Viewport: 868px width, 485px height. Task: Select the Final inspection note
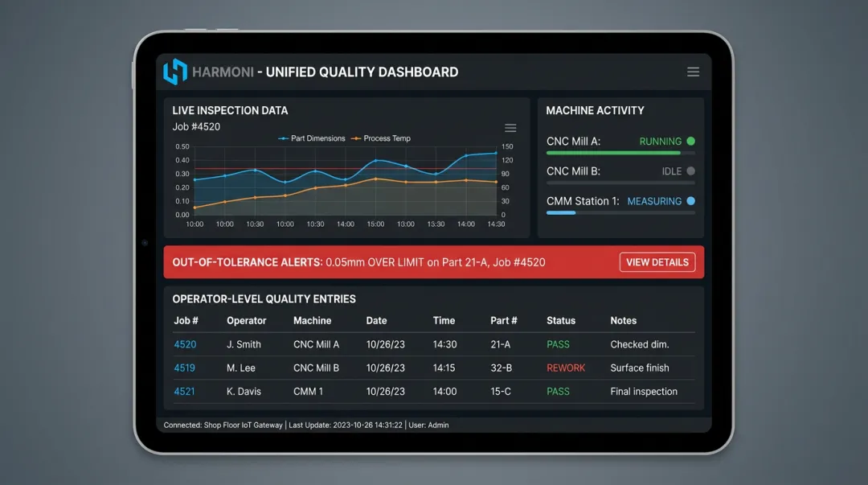coord(644,392)
